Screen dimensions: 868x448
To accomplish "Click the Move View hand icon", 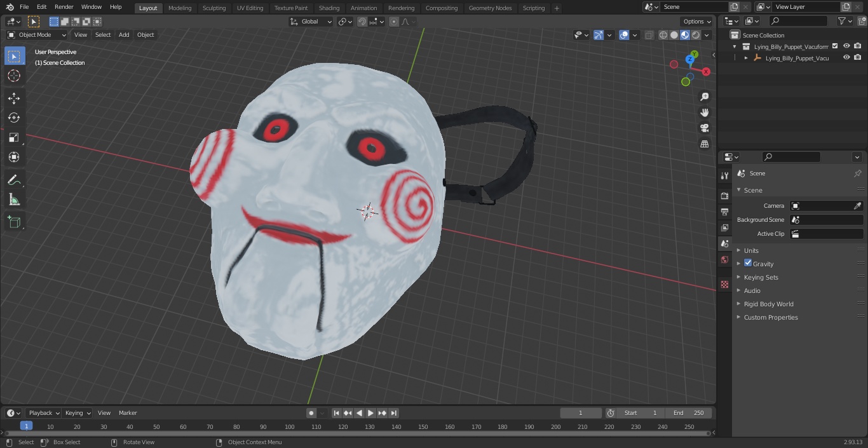I will (704, 112).
